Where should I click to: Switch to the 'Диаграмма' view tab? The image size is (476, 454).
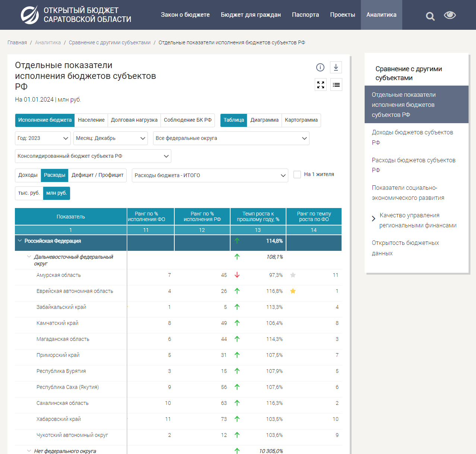[x=264, y=120]
